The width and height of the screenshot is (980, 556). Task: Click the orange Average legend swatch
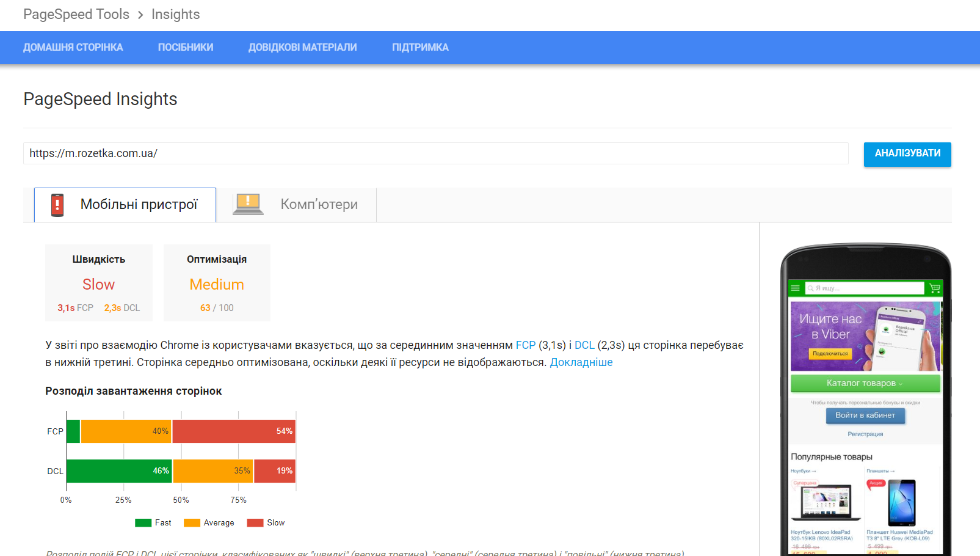(192, 523)
